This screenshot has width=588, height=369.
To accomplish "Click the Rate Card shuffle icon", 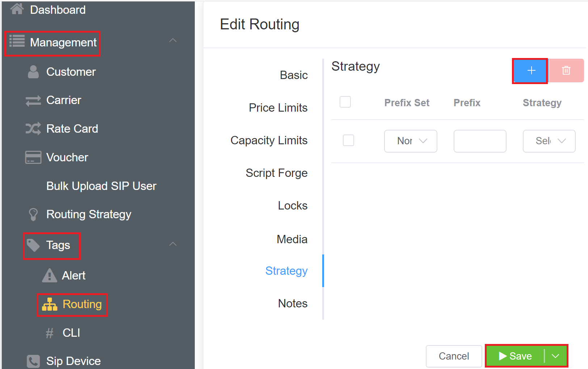I will 33,129.
